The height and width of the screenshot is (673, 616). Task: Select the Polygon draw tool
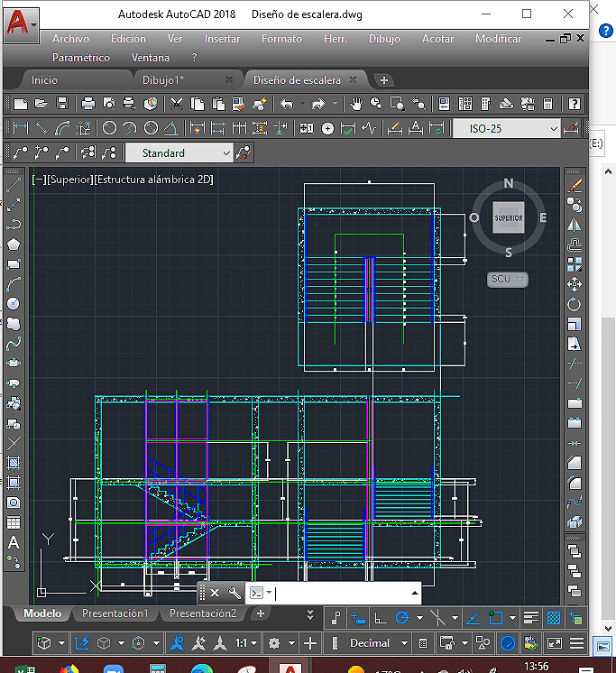pyautogui.click(x=14, y=244)
